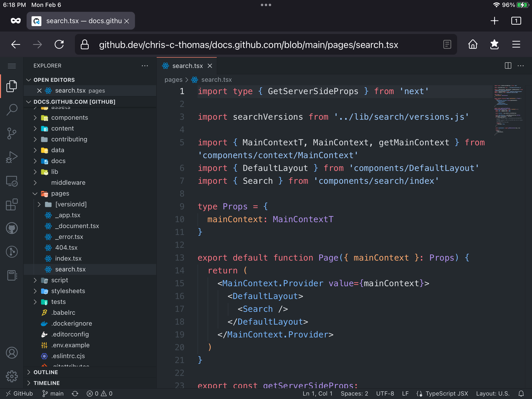532x399 pixels.
Task: Go back with browser back arrow
Action: (16, 45)
